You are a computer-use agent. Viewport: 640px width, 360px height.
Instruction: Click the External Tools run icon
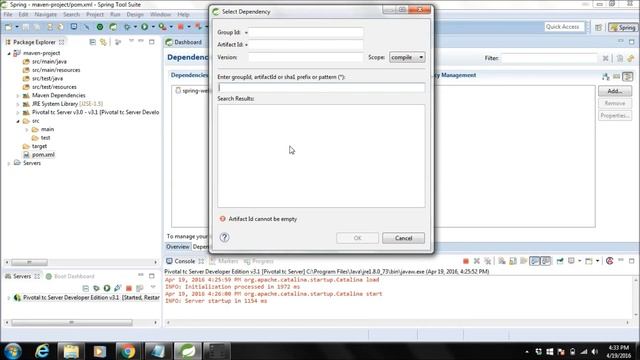(x=162, y=27)
